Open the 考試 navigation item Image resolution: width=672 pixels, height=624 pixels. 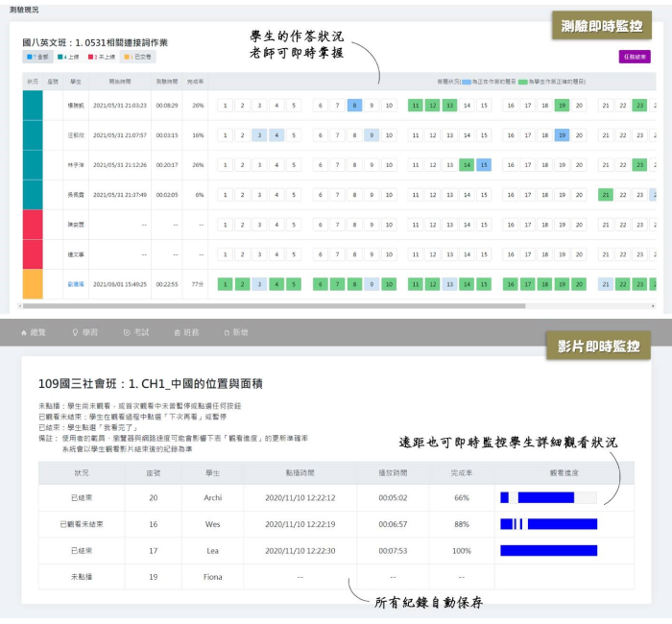pos(136,332)
